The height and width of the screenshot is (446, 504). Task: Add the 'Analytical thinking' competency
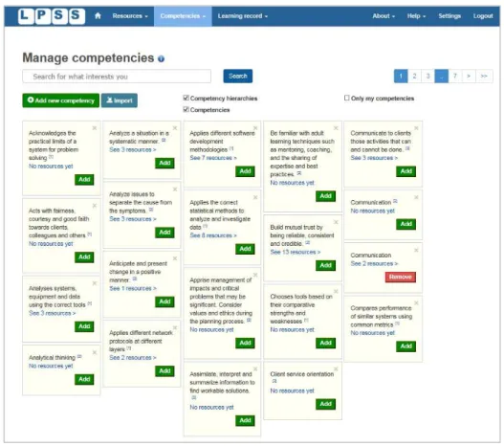tap(84, 379)
